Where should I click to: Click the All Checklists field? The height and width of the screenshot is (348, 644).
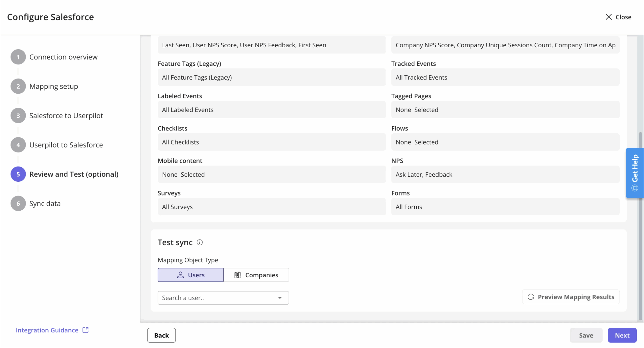click(272, 142)
